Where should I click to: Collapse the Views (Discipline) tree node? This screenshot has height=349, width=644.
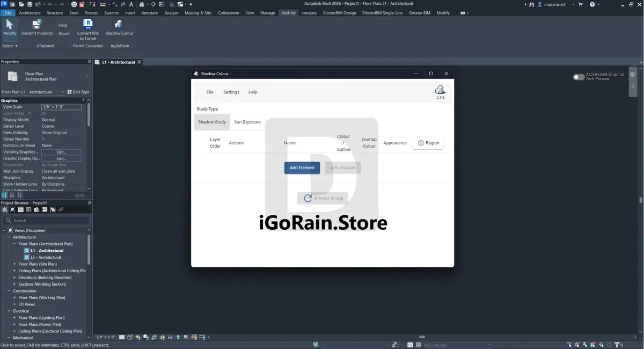pyautogui.click(x=4, y=230)
